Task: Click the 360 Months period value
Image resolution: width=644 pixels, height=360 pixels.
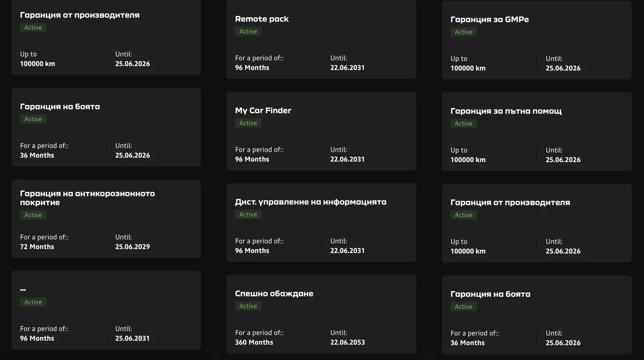Action: (254, 342)
